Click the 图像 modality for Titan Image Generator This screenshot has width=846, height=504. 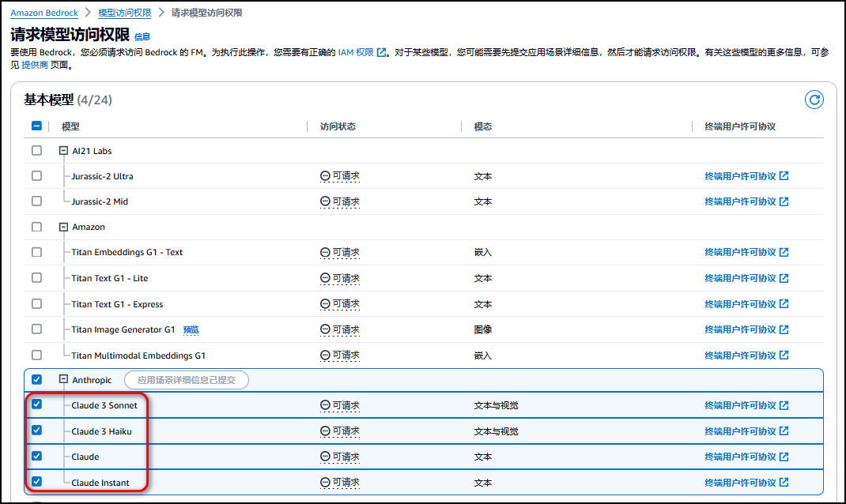click(x=483, y=329)
